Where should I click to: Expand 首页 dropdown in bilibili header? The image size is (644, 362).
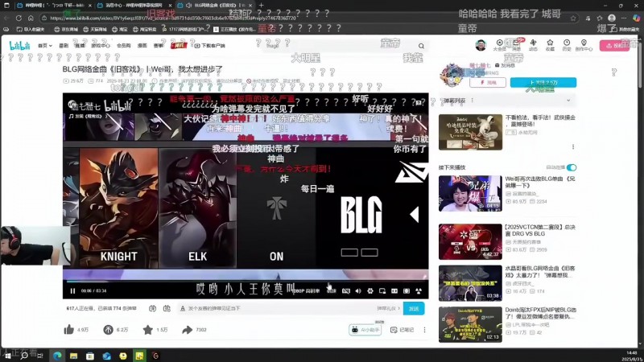[45, 46]
